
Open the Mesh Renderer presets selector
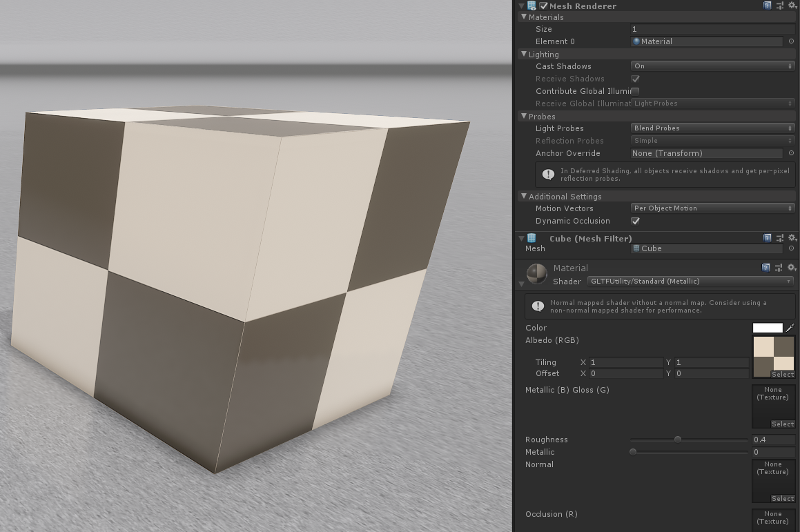point(779,6)
